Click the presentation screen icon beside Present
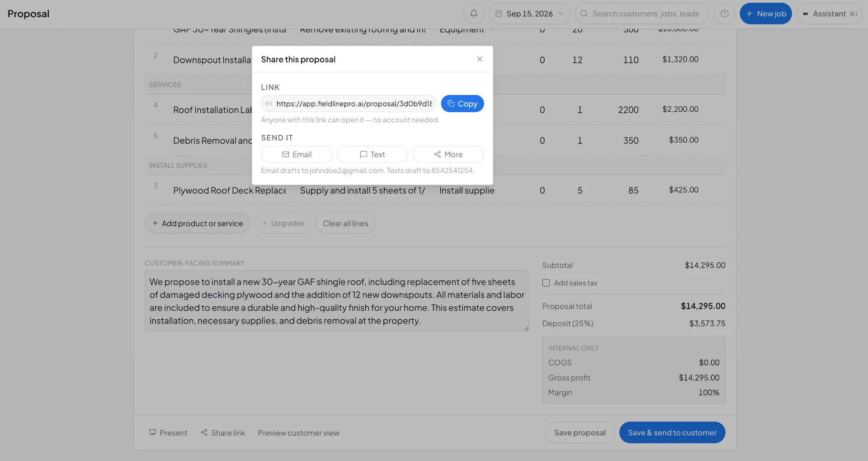This screenshot has height=461, width=868. point(152,432)
